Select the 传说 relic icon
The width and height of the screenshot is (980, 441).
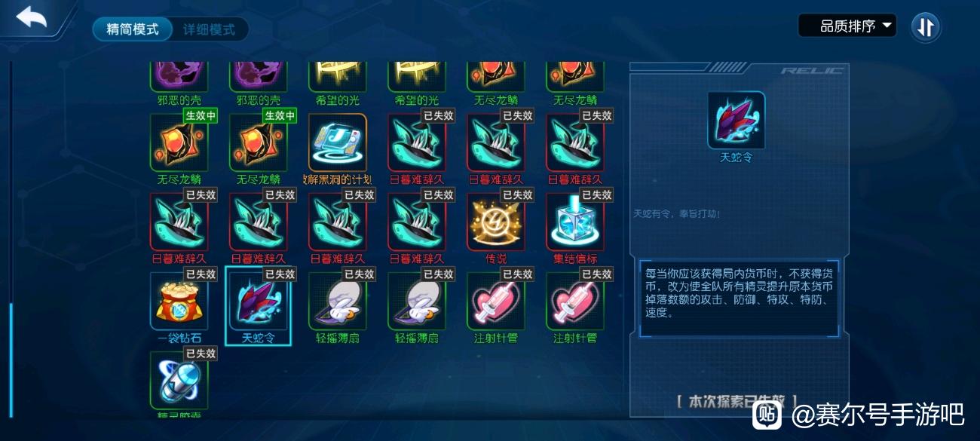[495, 220]
